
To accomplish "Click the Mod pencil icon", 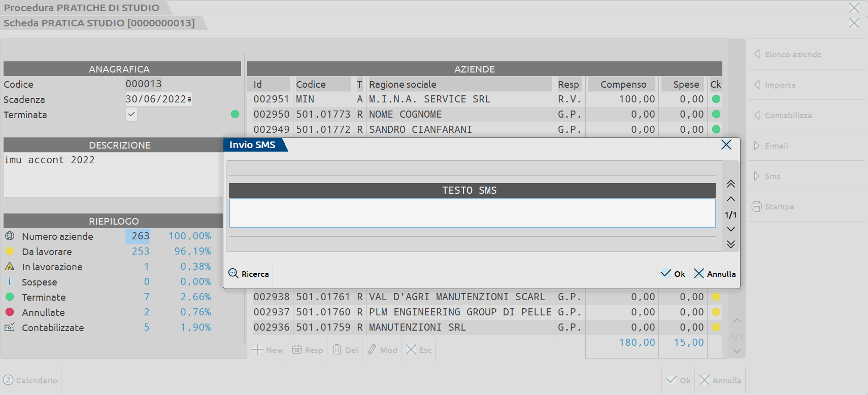I will (x=372, y=350).
